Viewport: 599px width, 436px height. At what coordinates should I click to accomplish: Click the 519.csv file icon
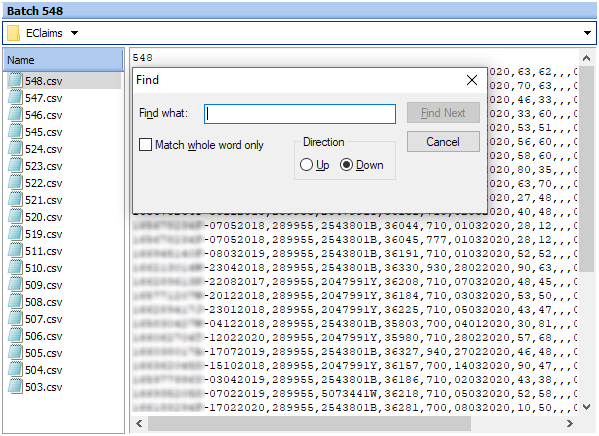pyautogui.click(x=15, y=233)
